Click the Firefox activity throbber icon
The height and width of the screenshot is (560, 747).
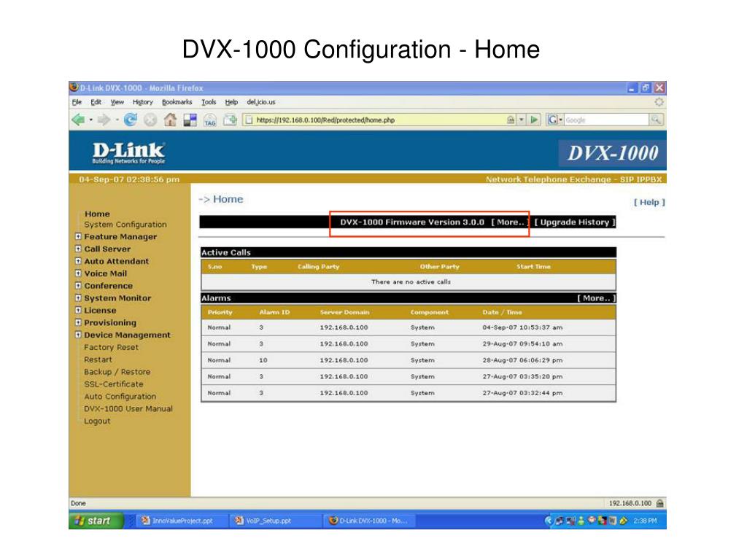click(x=659, y=102)
